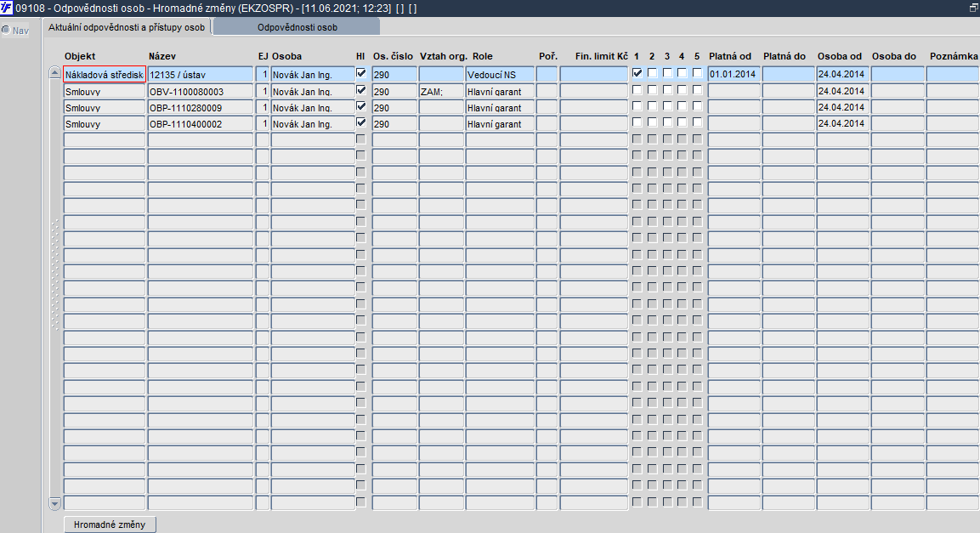Click Novák Jan Ing. in the OBP-1110400002 row
The width and height of the screenshot is (980, 533).
point(313,124)
